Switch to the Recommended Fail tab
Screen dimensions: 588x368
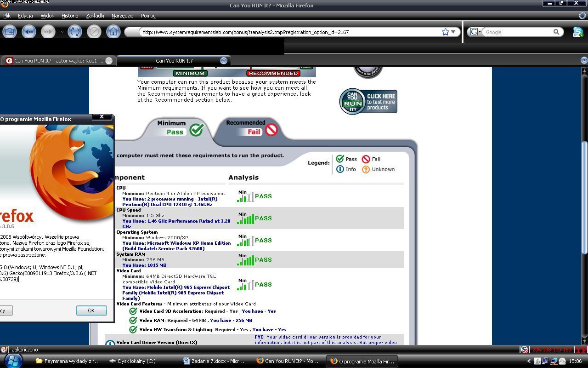coord(252,127)
